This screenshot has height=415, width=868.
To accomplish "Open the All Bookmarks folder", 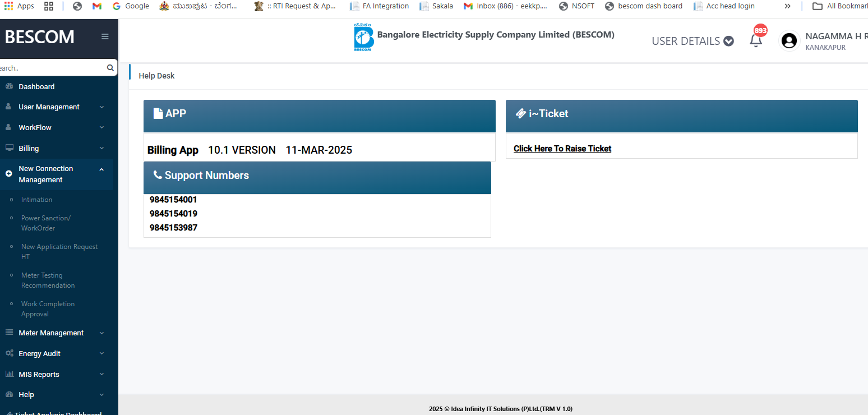I will tap(840, 6).
